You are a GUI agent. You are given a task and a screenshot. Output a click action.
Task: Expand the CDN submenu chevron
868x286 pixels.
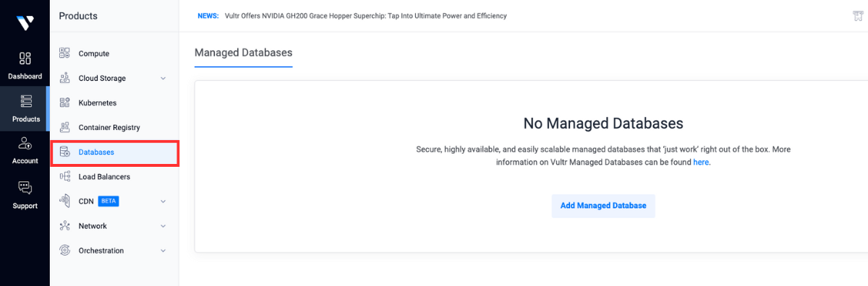[x=163, y=201]
